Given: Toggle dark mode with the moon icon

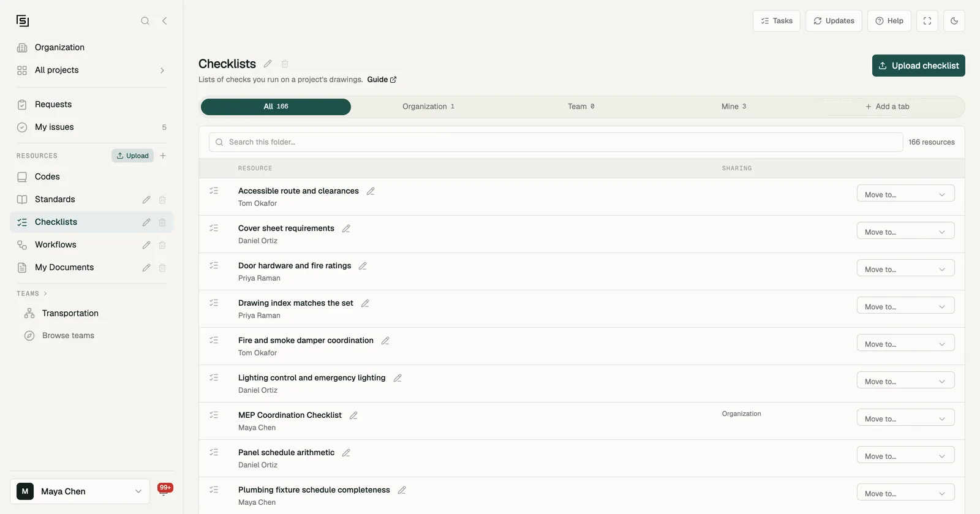Looking at the screenshot, I should [x=954, y=21].
